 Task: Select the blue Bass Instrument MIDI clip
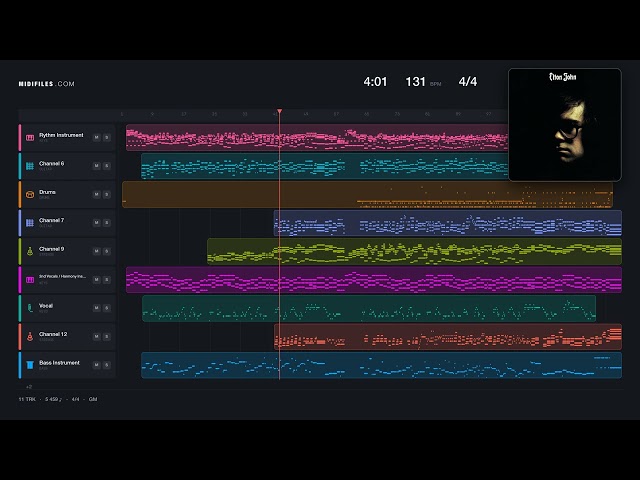[x=382, y=365]
